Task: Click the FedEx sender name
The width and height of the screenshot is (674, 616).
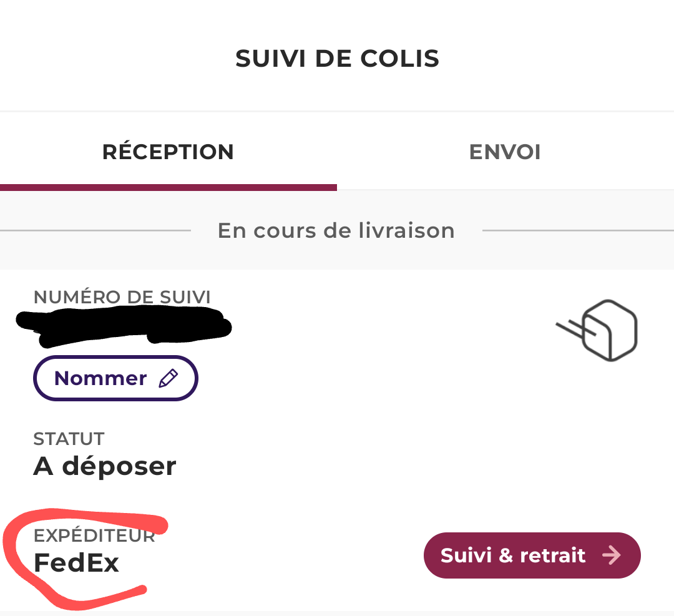Action: pos(76,563)
